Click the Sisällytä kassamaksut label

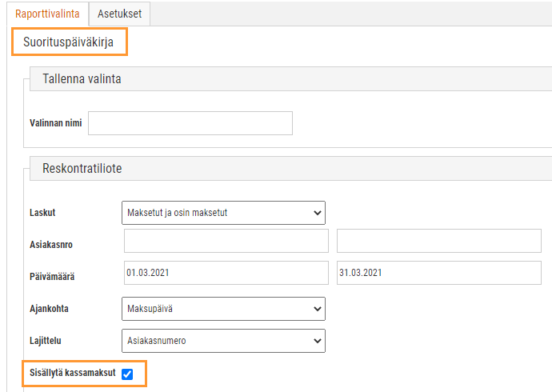(73, 373)
